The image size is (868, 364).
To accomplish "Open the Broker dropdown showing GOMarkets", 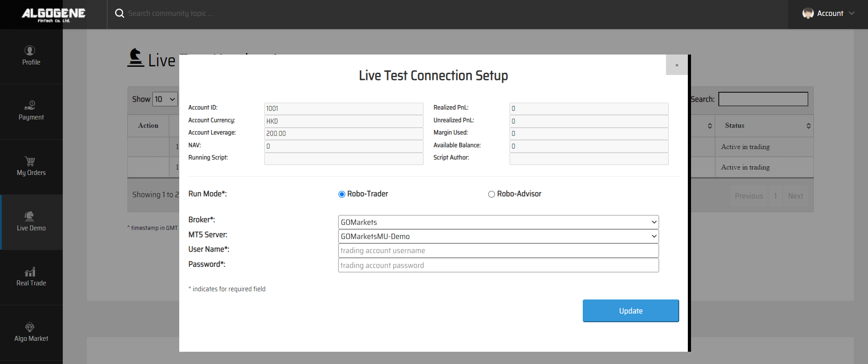I will pyautogui.click(x=499, y=222).
